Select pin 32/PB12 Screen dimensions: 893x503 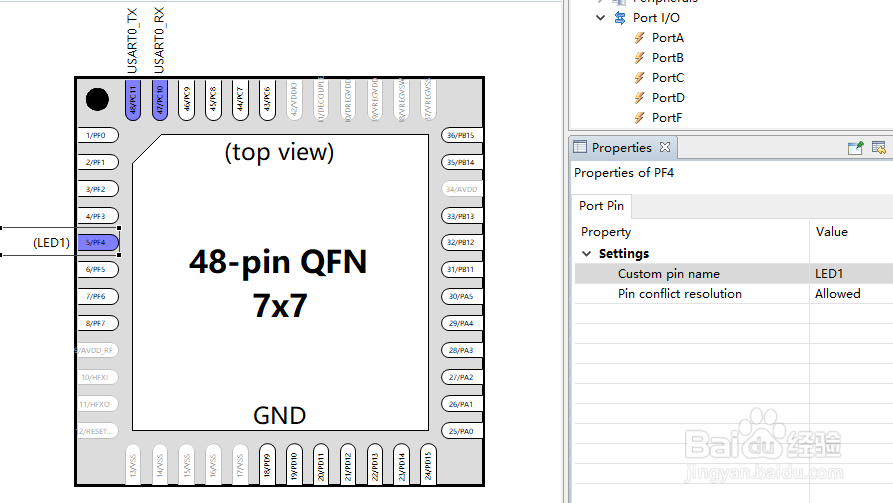(x=461, y=243)
